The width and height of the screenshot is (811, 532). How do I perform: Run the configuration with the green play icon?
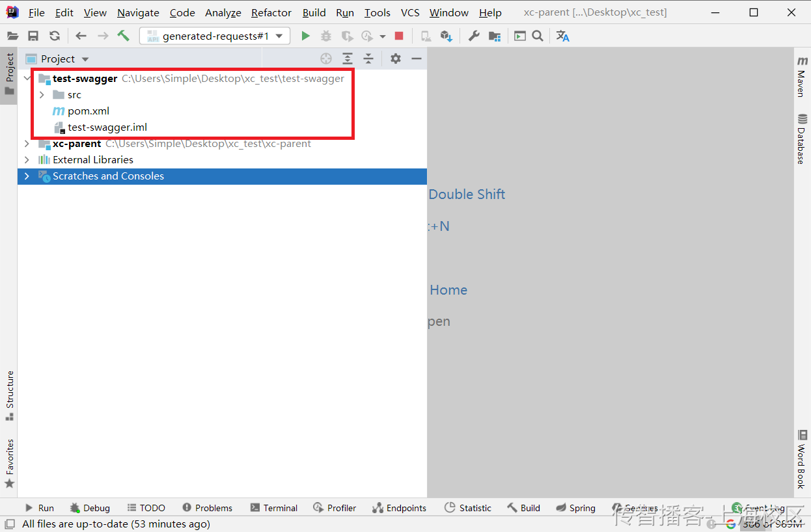tap(305, 36)
